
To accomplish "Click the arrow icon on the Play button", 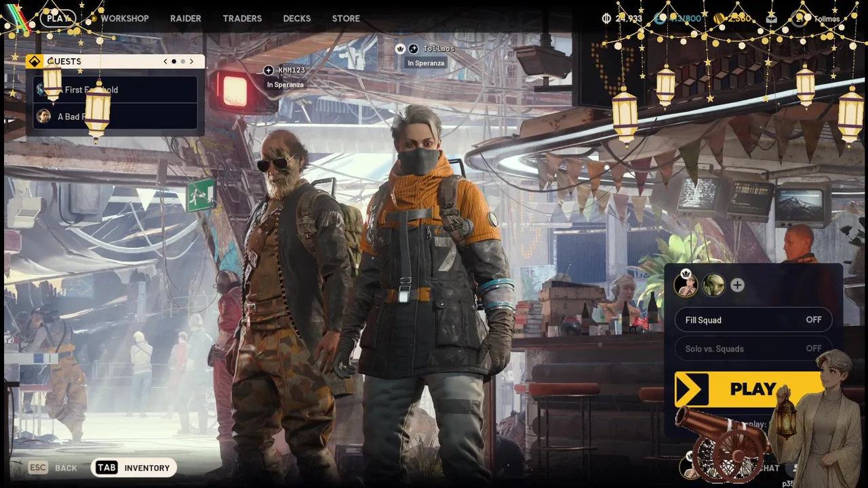I will [x=691, y=390].
